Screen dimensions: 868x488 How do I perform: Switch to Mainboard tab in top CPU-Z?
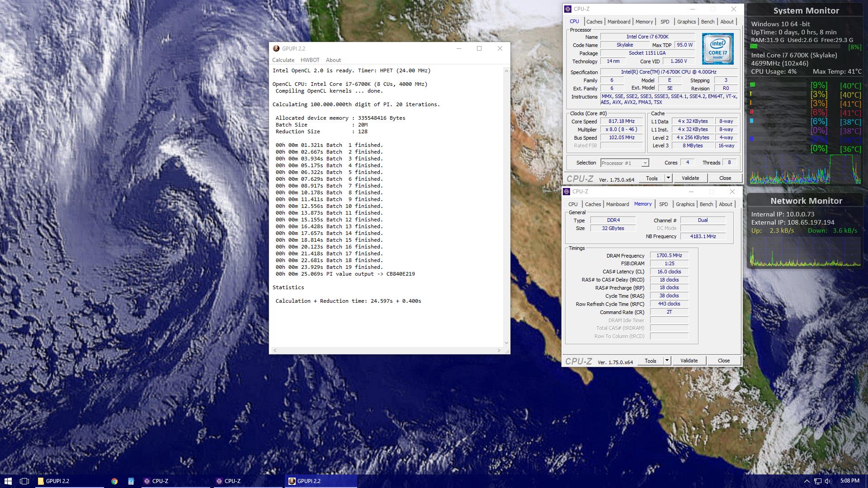619,22
